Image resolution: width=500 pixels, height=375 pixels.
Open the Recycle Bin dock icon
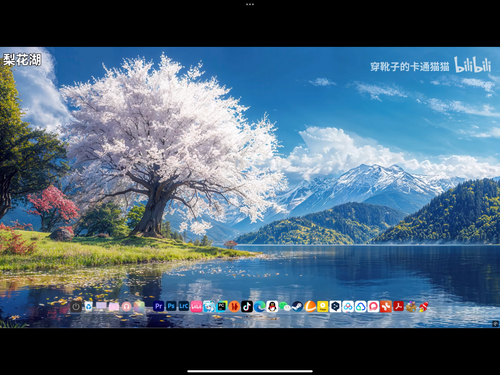[89, 306]
